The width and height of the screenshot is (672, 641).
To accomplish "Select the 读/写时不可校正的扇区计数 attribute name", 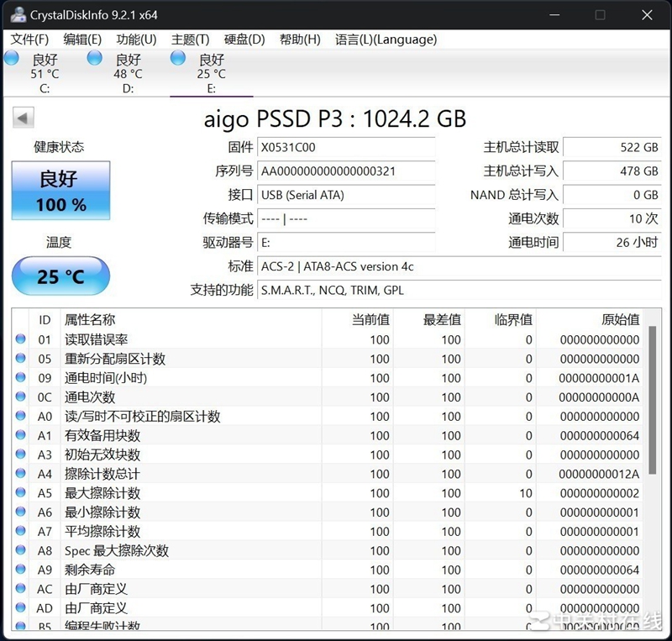I will coord(142,417).
